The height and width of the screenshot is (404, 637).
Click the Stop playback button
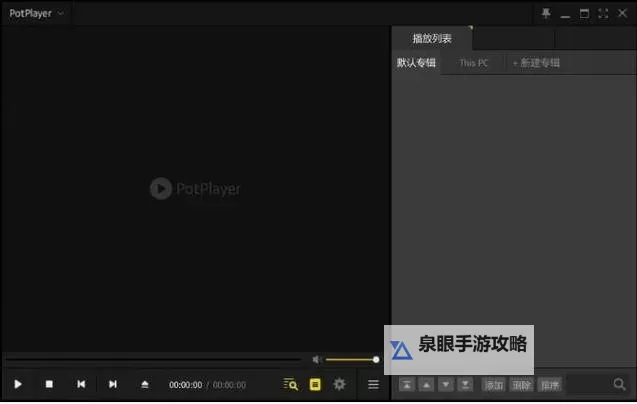[49, 384]
